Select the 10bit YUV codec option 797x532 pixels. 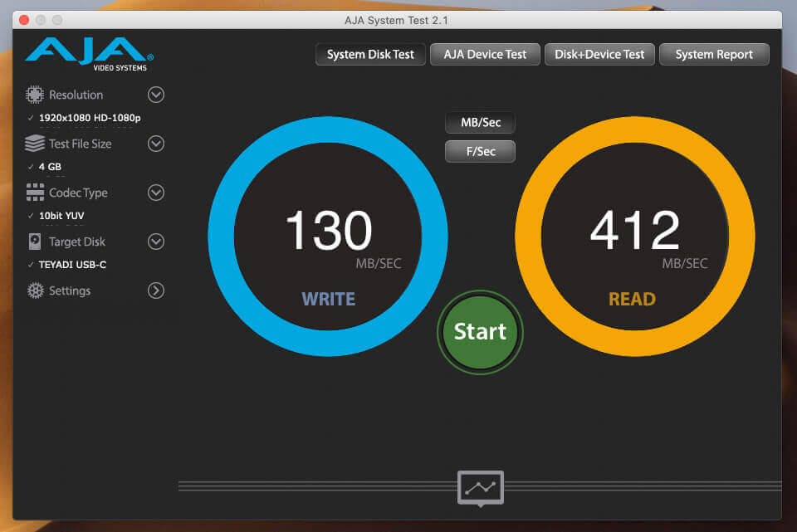[61, 216]
